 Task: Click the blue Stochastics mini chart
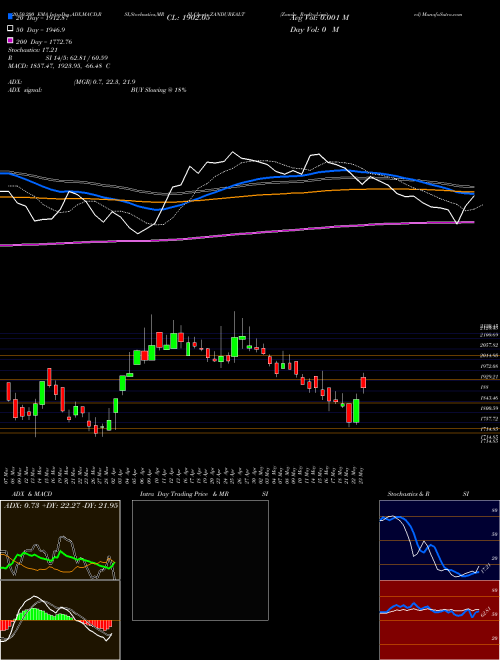click(439, 540)
